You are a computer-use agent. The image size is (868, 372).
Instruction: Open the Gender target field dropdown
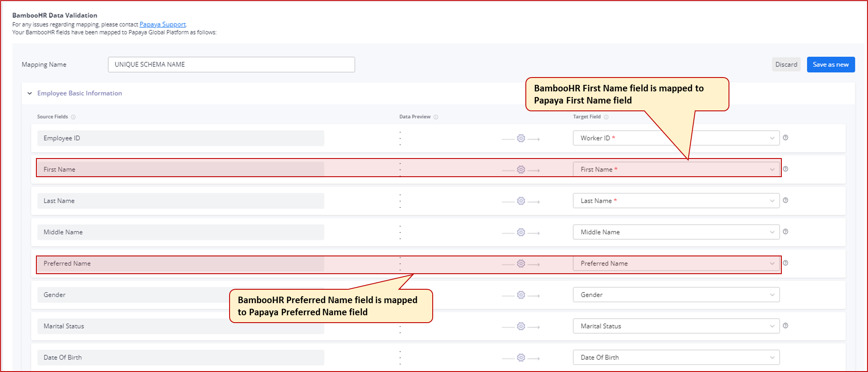coord(676,295)
